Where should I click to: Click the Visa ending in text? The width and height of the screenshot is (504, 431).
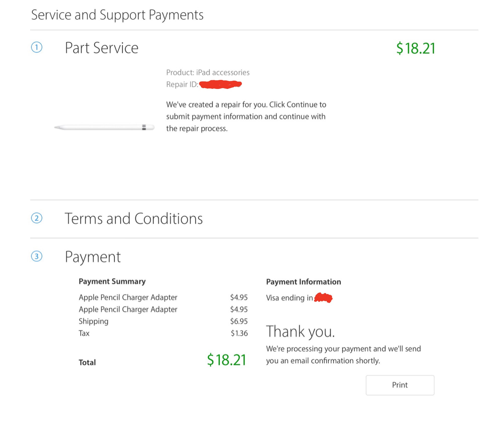(289, 298)
